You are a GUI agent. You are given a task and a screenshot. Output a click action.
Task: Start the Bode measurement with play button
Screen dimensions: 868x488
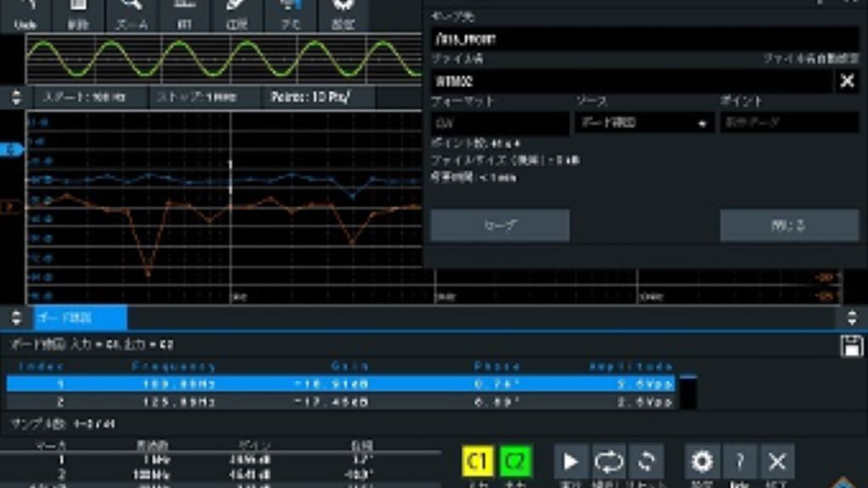tap(571, 462)
